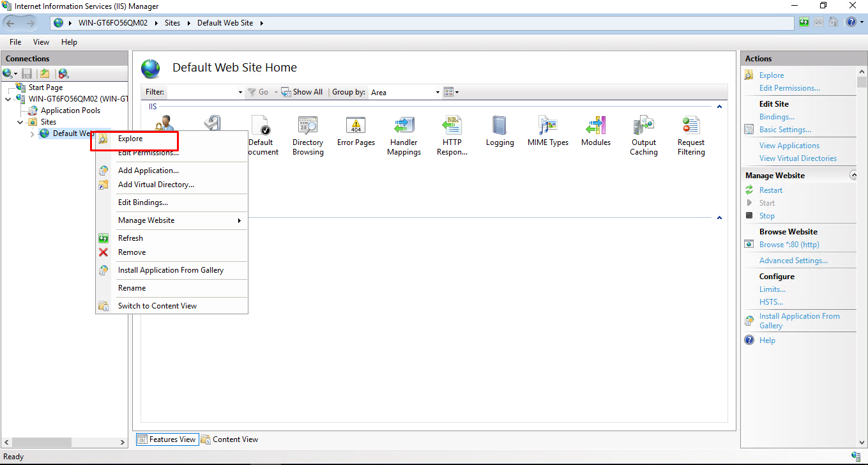Image resolution: width=868 pixels, height=465 pixels.
Task: Click Restart in Manage Website
Action: pos(770,190)
